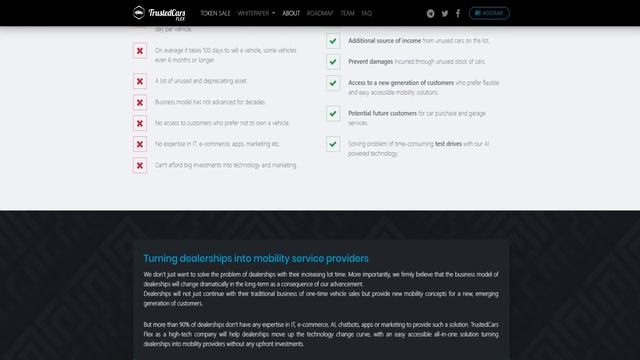
Task: Click red X beside 'No expertise in IT'
Action: pyautogui.click(x=140, y=144)
